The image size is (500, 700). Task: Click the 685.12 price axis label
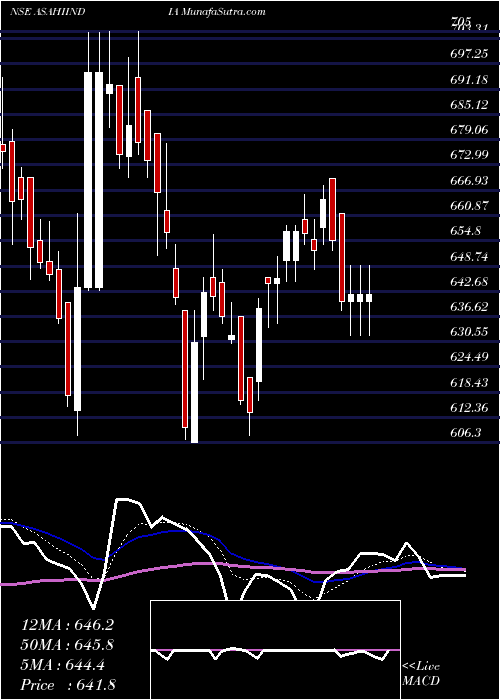coord(467,105)
